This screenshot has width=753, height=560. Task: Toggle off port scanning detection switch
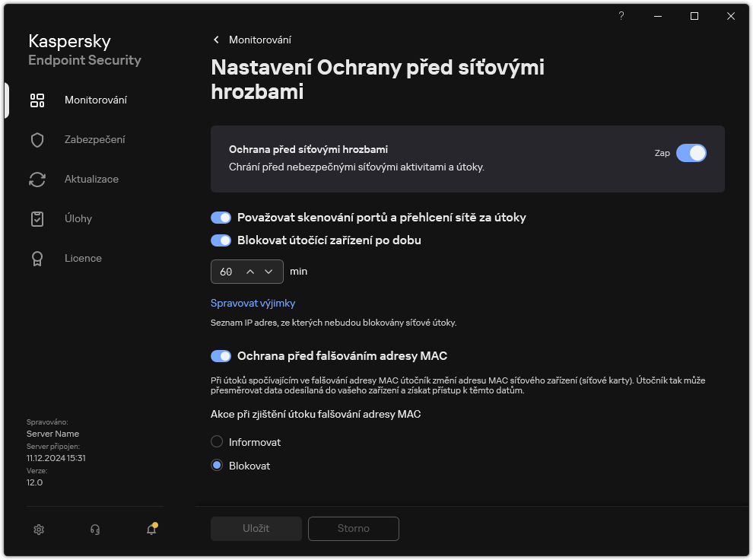click(221, 218)
